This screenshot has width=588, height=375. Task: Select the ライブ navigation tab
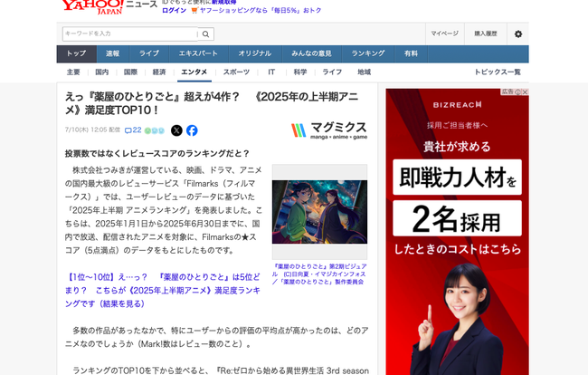[x=149, y=53]
